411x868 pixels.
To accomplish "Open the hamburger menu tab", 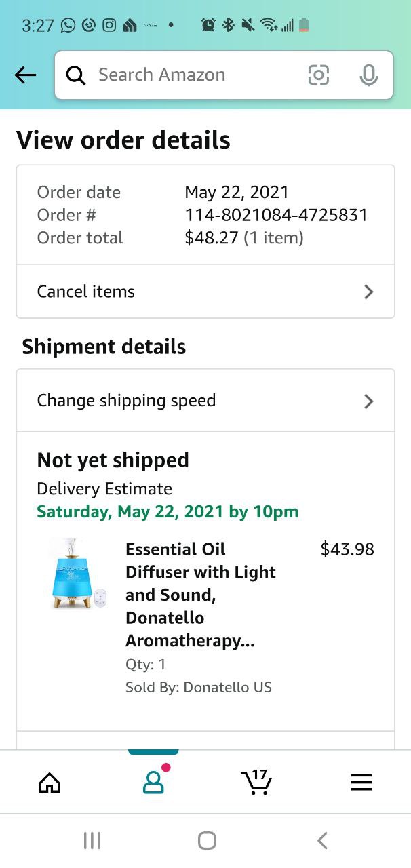I will (361, 783).
